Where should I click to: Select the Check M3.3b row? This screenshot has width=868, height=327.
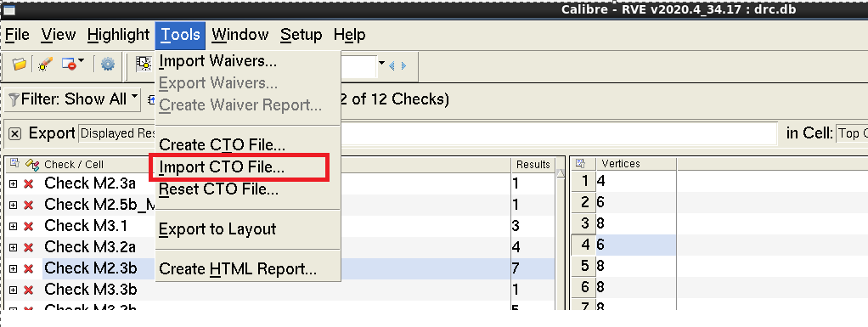[x=91, y=290]
